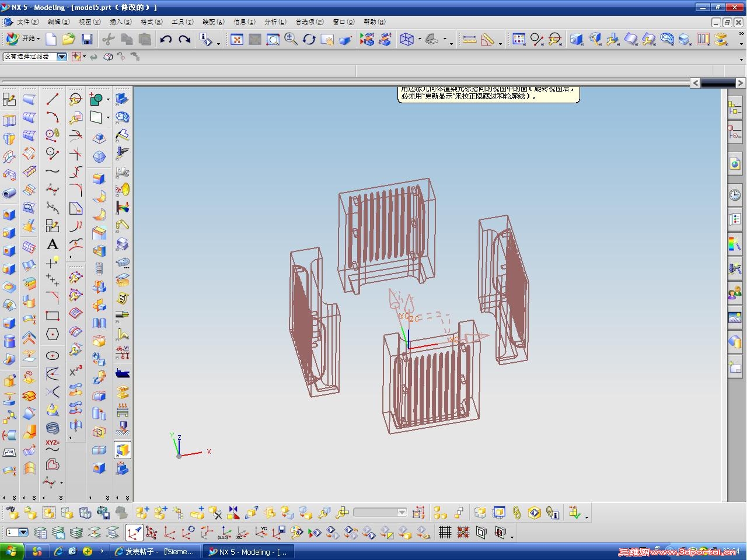
Task: Toggle the WCS display button
Action: pyautogui.click(x=134, y=533)
